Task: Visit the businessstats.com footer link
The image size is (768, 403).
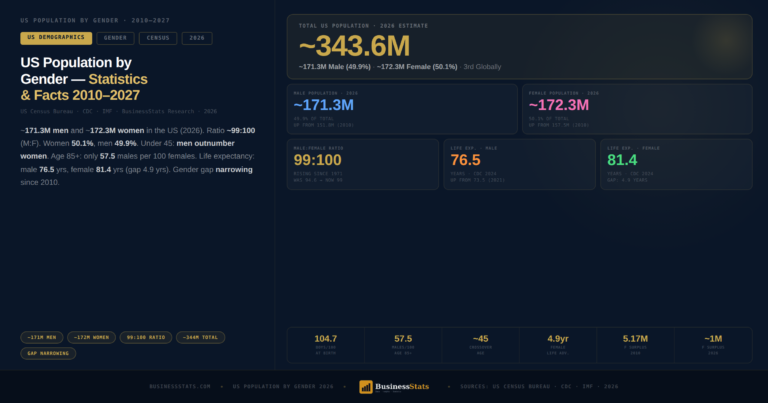Action: point(180,386)
